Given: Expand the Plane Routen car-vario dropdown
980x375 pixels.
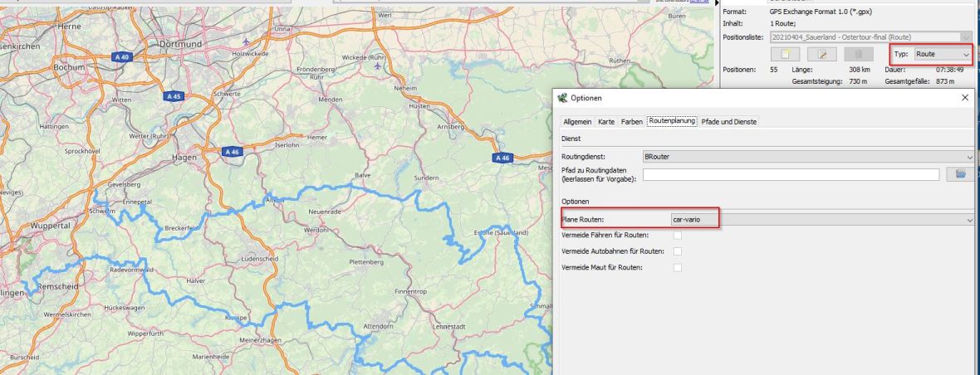Looking at the screenshot, I should tap(821, 220).
